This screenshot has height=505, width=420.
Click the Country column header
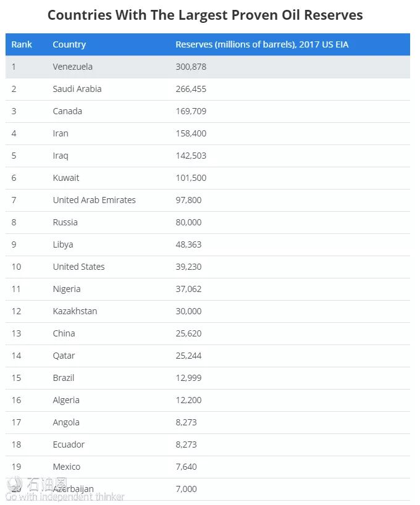pos(69,44)
